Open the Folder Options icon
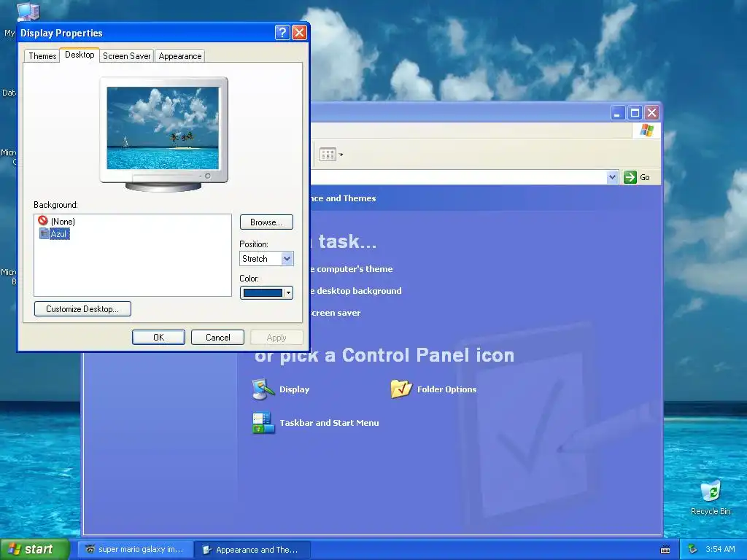The image size is (747, 560). coord(401,389)
